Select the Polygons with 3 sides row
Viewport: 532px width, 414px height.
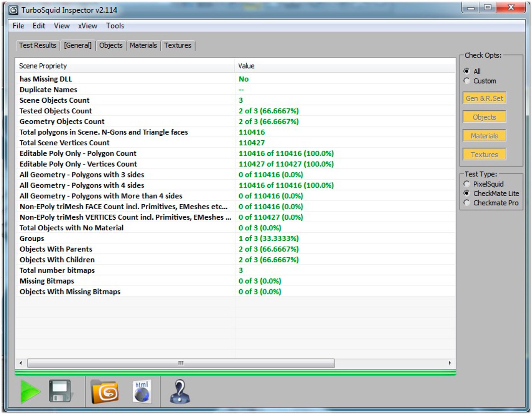tap(236, 175)
